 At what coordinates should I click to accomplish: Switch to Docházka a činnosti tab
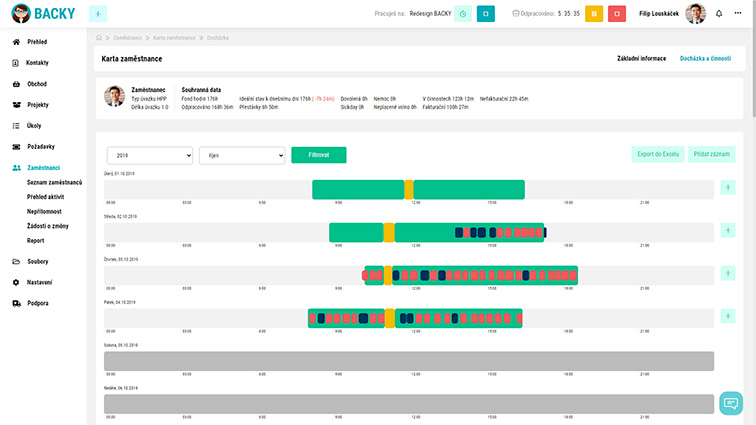(x=706, y=59)
